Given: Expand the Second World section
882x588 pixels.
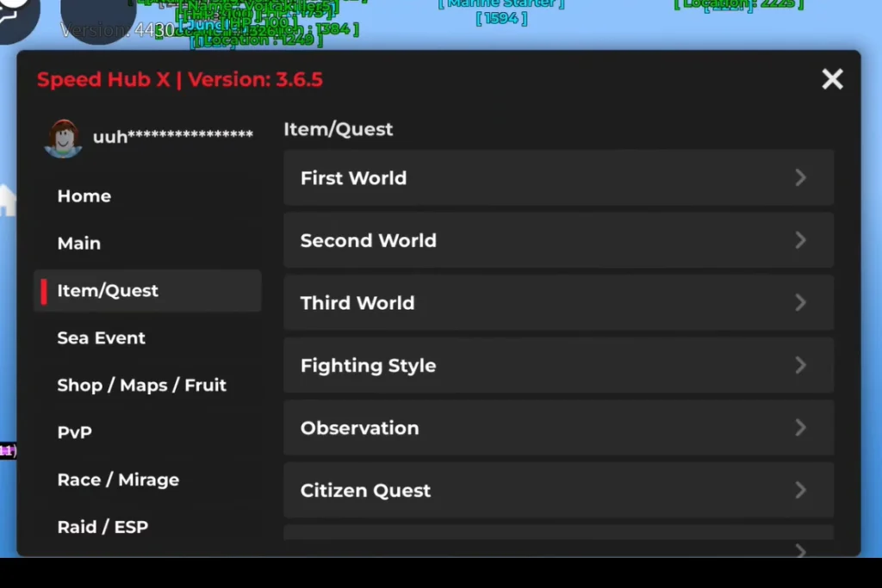Looking at the screenshot, I should coord(558,240).
